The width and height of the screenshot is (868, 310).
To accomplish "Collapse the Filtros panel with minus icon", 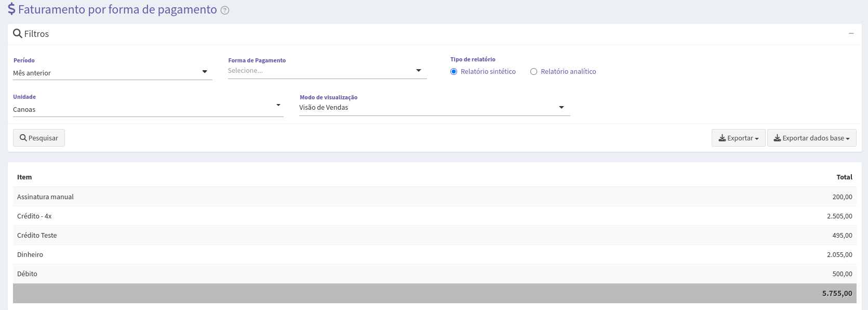I will 851,33.
